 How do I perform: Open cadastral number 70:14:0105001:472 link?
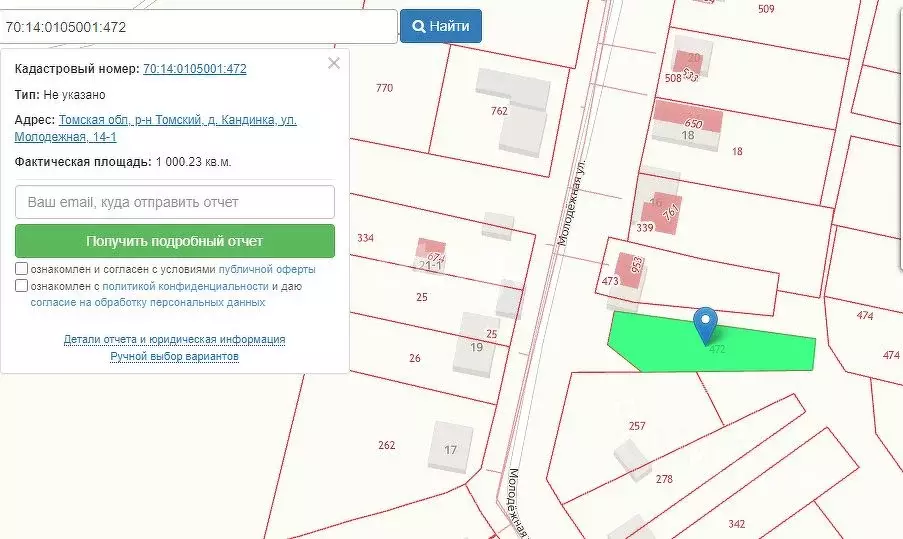point(195,69)
